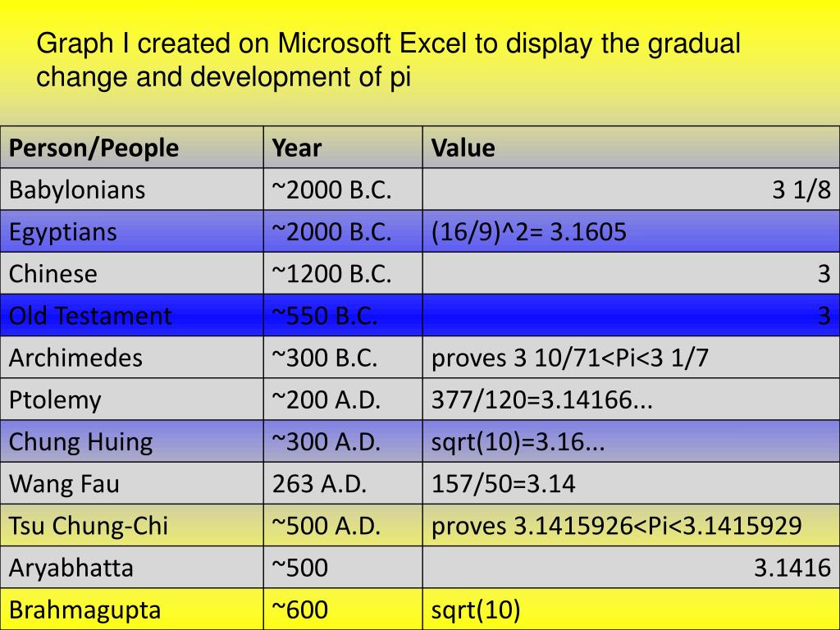Click the '3 1/8' value cell
Viewport: 840px width, 630px height.
point(631,189)
